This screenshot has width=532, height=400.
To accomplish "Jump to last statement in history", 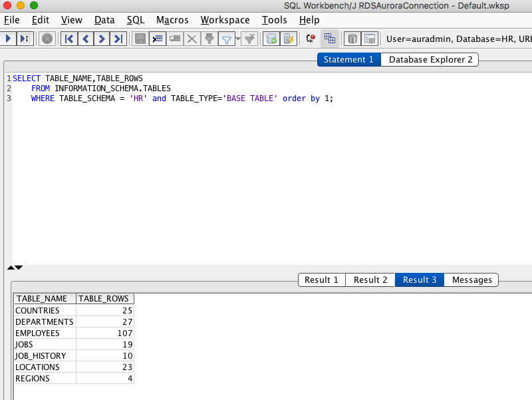I will [x=118, y=39].
